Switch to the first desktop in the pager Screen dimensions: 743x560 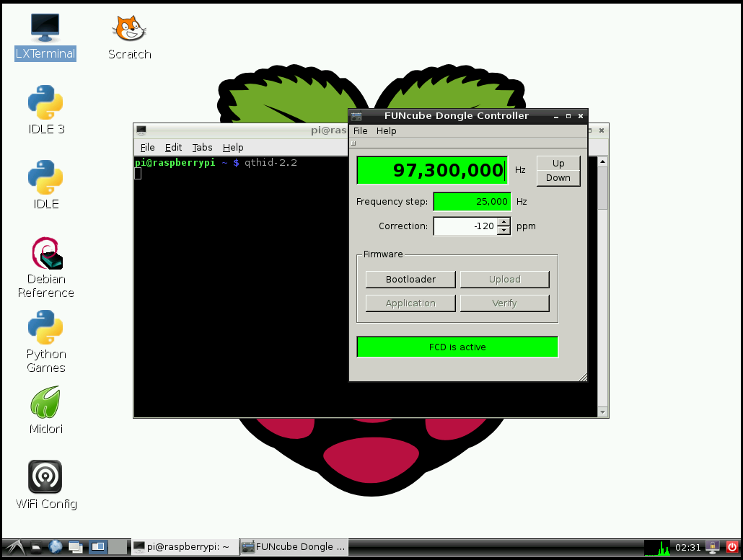98,547
